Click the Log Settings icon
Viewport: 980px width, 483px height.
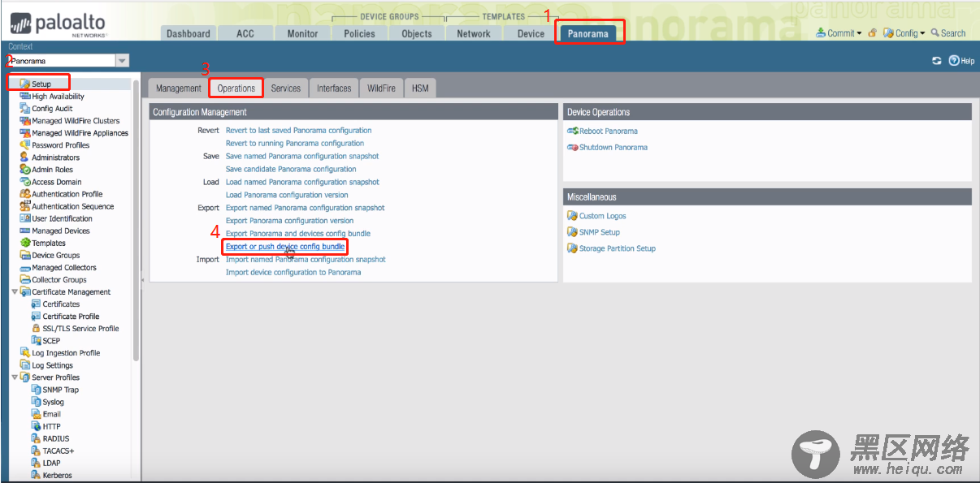25,365
